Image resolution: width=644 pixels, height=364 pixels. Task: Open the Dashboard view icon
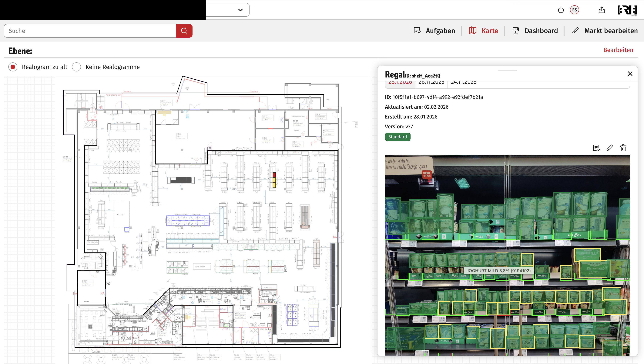515,30
